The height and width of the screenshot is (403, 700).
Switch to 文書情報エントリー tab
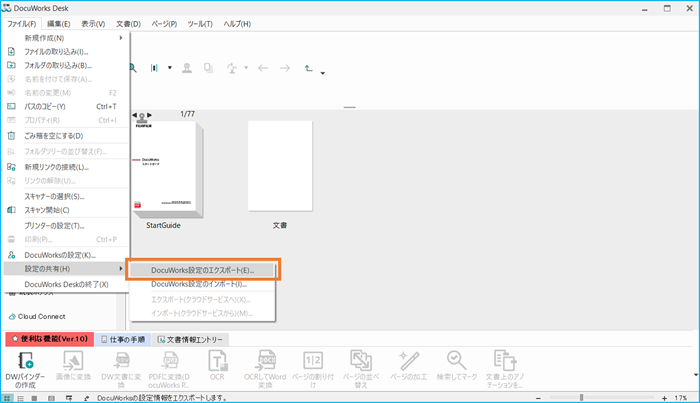[190, 340]
